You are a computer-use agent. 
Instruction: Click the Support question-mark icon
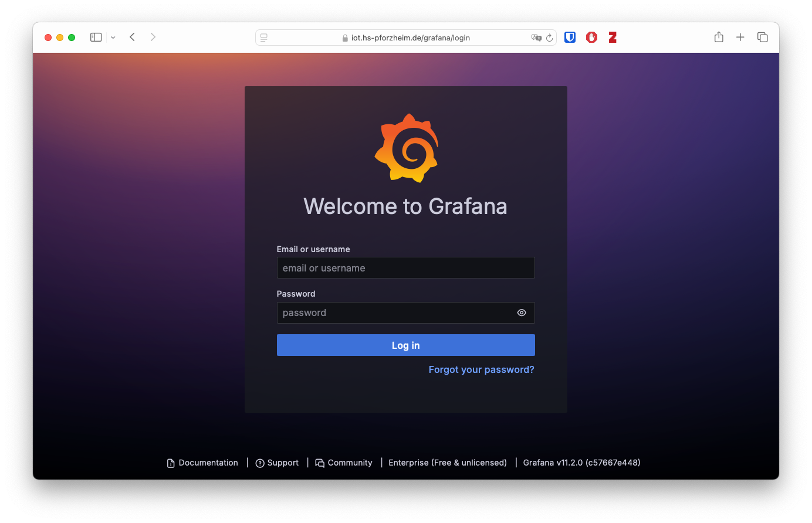pyautogui.click(x=260, y=463)
